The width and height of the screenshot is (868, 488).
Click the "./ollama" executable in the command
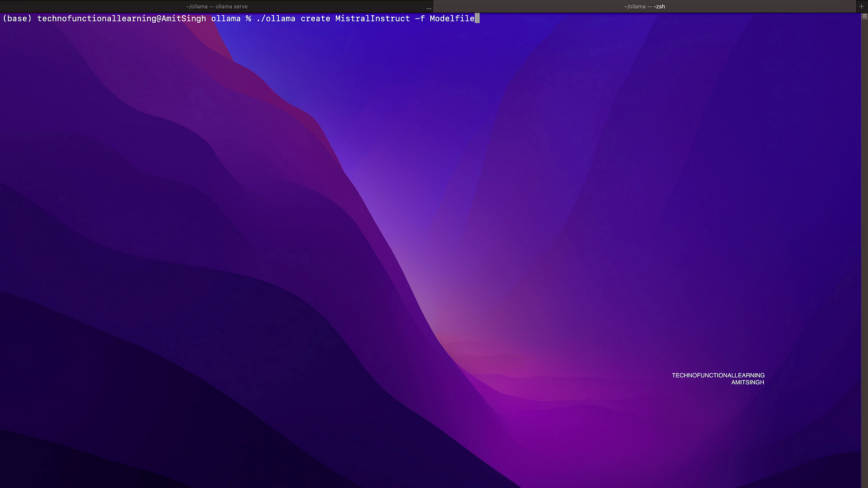(276, 18)
